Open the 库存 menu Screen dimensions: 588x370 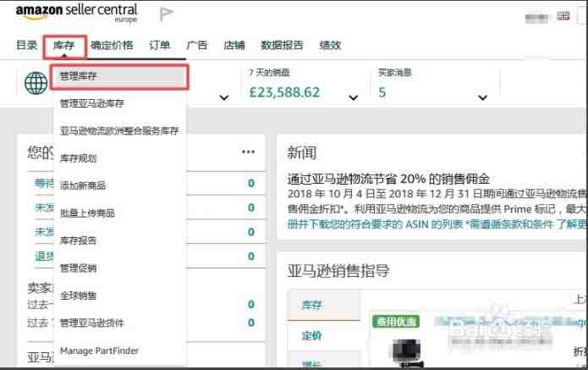coord(64,46)
